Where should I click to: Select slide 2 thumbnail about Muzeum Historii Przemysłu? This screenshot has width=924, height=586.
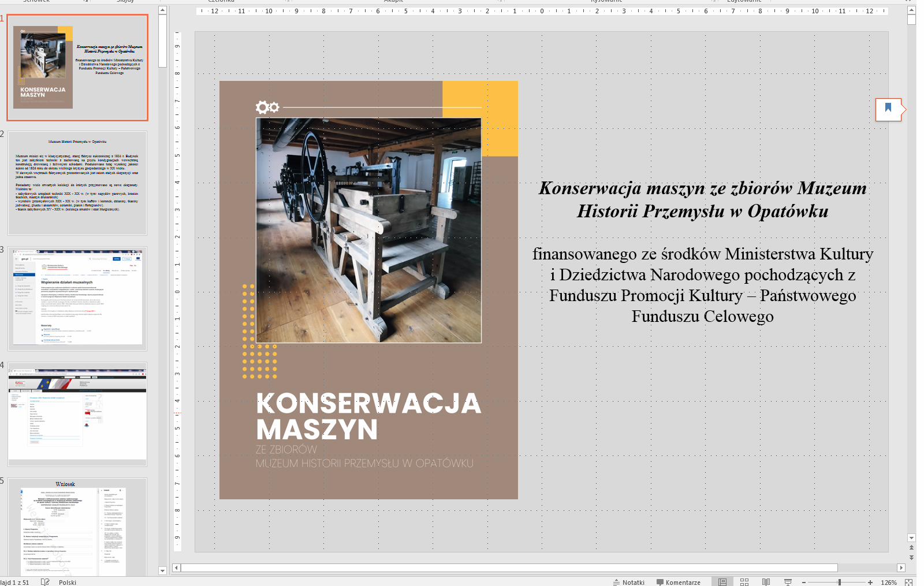(x=77, y=183)
